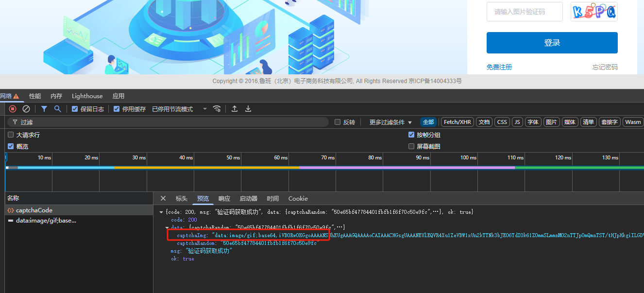644x293 pixels.
Task: Collapse the root JSON response object
Action: [161, 212]
